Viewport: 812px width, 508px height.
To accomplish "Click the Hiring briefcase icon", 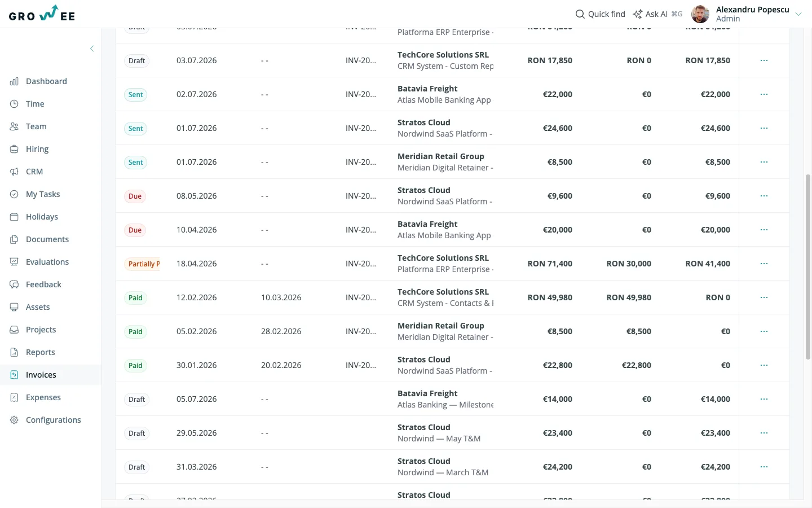I will 14,149.
